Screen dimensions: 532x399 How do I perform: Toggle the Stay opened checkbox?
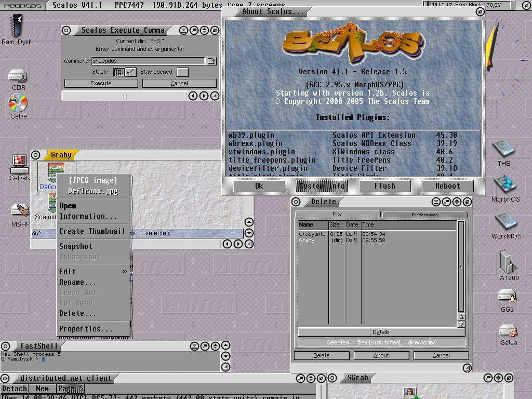(x=182, y=72)
